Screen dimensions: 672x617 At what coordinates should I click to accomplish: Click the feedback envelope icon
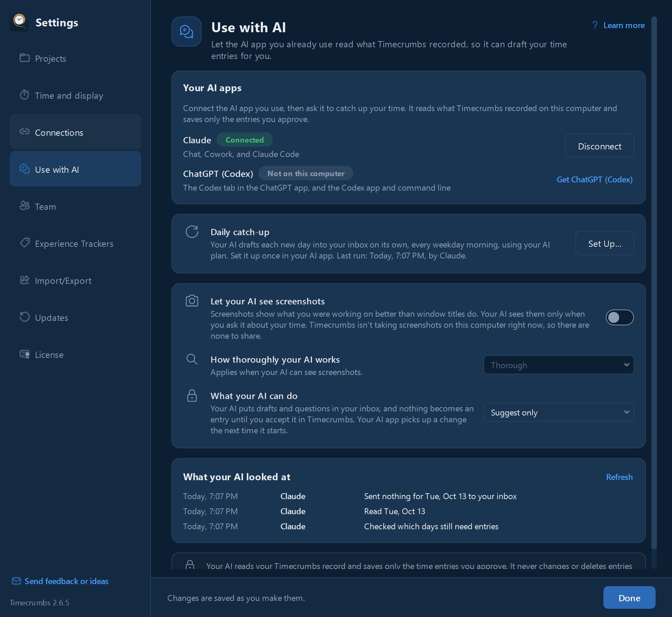click(16, 581)
